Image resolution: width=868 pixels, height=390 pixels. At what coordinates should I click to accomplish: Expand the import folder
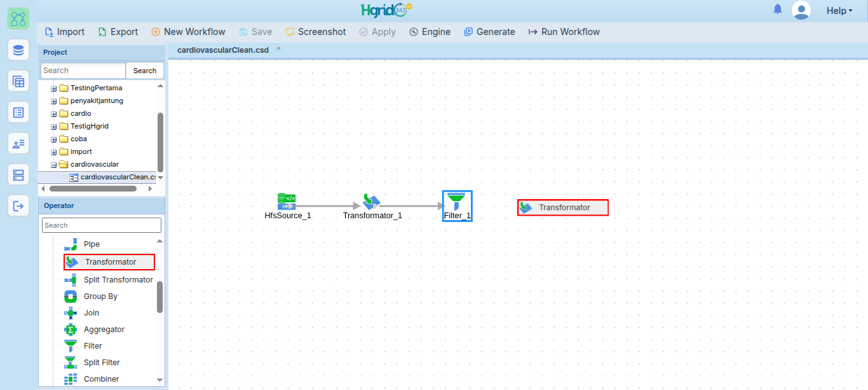click(x=54, y=152)
